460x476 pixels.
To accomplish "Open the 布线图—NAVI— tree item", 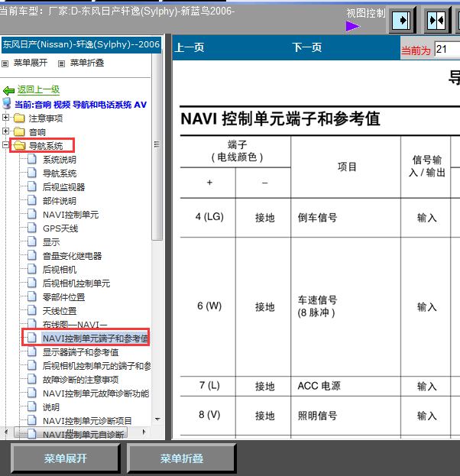I will tap(75, 325).
